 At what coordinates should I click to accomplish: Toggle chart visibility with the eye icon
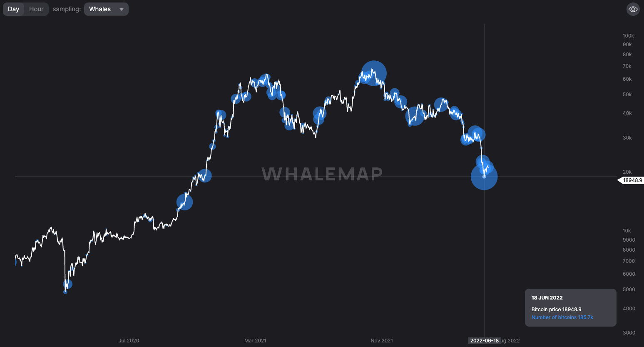coord(633,9)
